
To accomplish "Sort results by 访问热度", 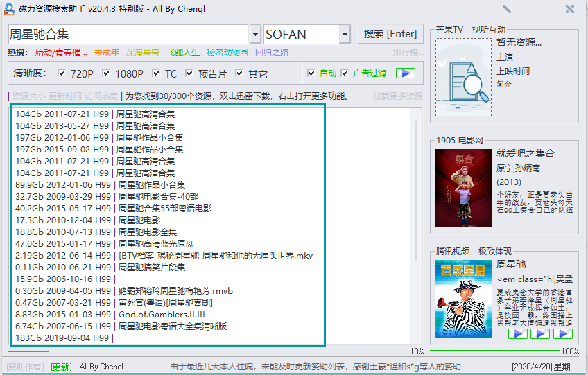I will (101, 96).
